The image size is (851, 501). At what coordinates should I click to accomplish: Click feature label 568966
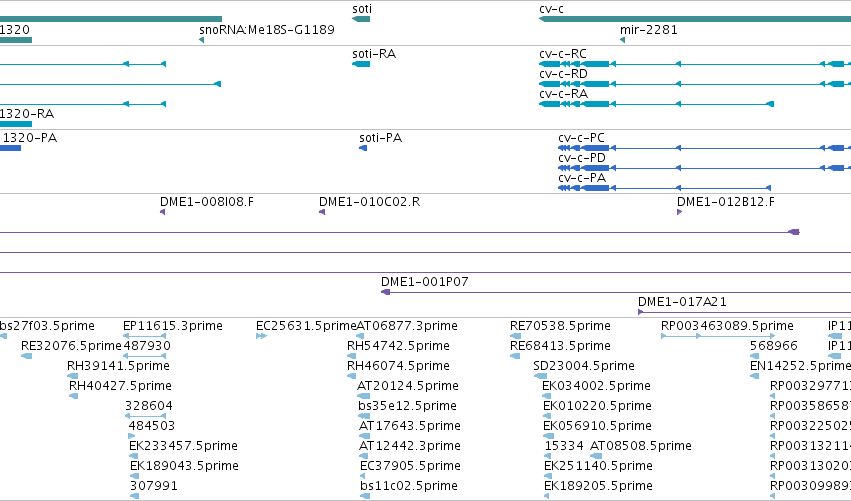(774, 346)
